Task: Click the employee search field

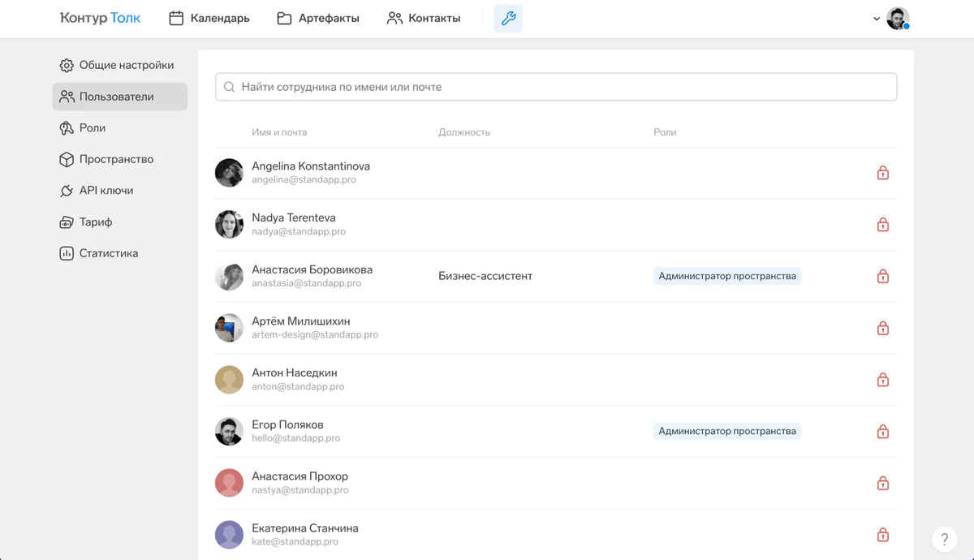Action: [x=556, y=87]
